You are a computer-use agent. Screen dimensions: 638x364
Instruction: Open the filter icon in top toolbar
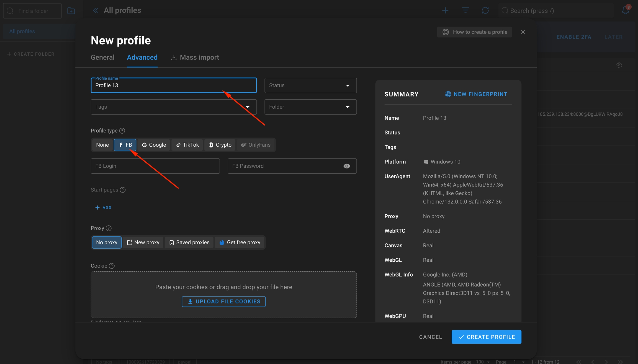point(465,11)
